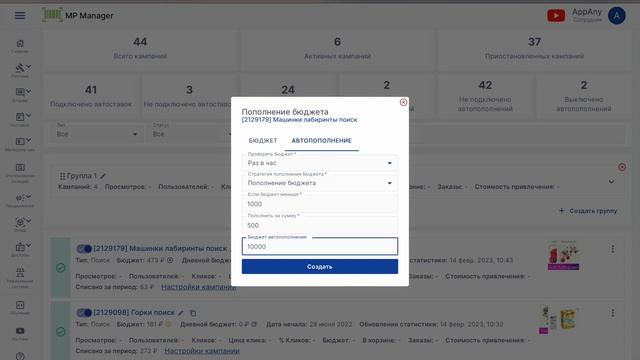
Task: Click the Создать button
Action: [320, 267]
